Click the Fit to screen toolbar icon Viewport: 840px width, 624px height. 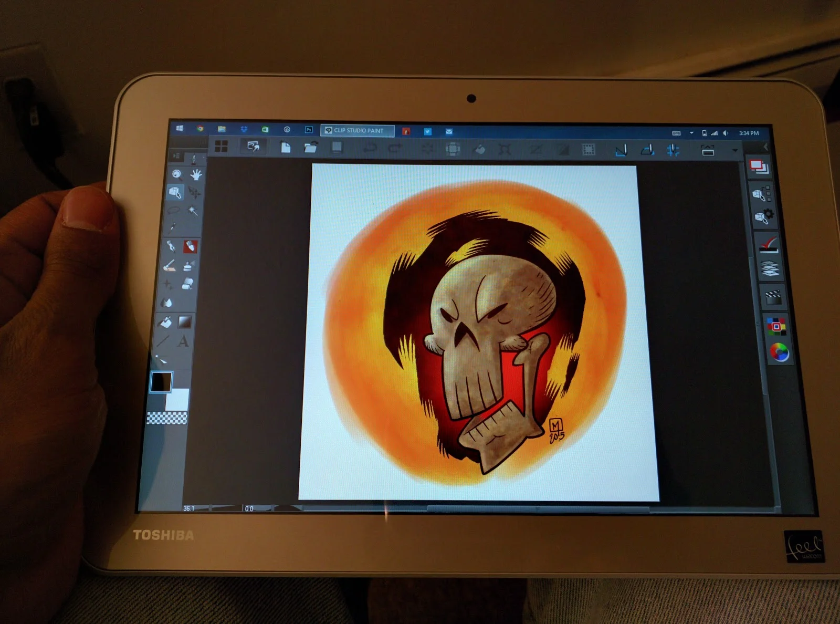coord(708,151)
